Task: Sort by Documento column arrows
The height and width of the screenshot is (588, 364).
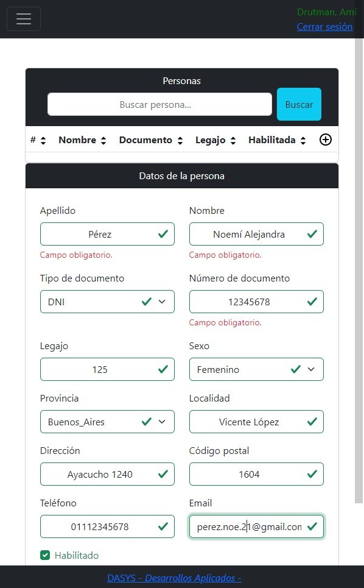Action: [180, 141]
